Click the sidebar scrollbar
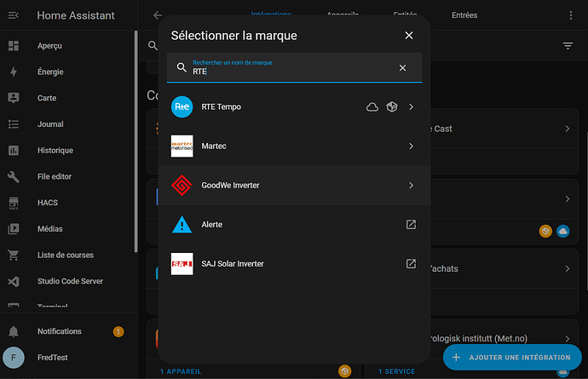The width and height of the screenshot is (588, 379). pos(135,141)
